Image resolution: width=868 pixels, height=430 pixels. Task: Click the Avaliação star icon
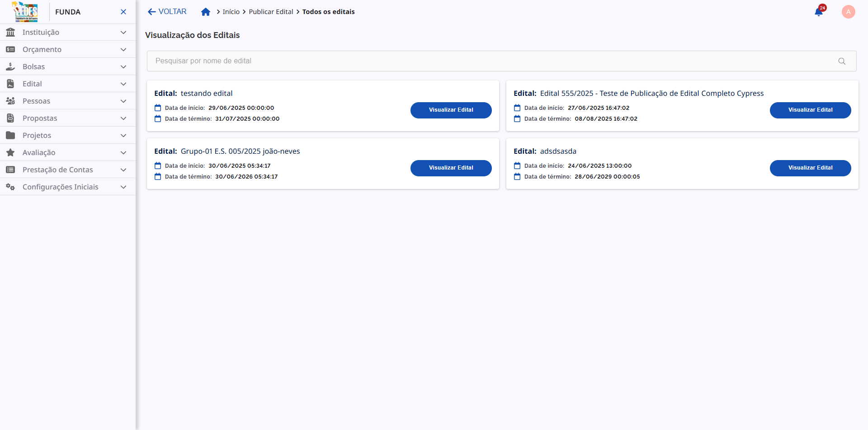click(10, 152)
